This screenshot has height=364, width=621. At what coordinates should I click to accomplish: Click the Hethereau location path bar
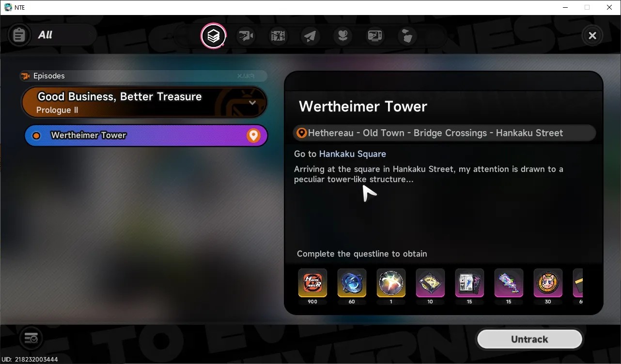coord(444,133)
